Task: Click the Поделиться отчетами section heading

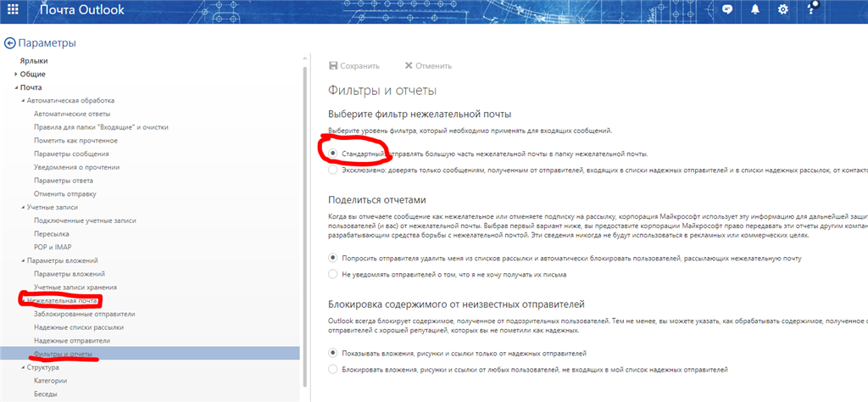Action: [379, 200]
